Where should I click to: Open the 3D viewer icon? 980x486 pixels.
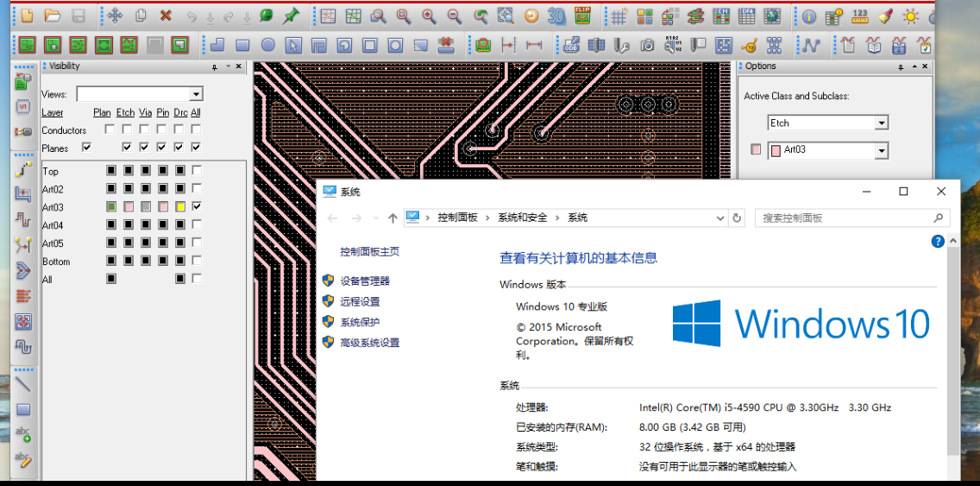556,16
